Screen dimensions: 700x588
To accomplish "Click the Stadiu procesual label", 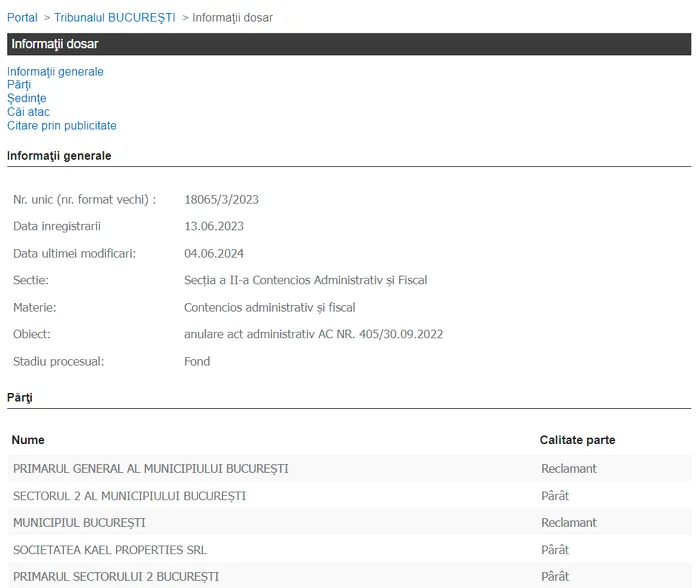I will (x=58, y=362).
